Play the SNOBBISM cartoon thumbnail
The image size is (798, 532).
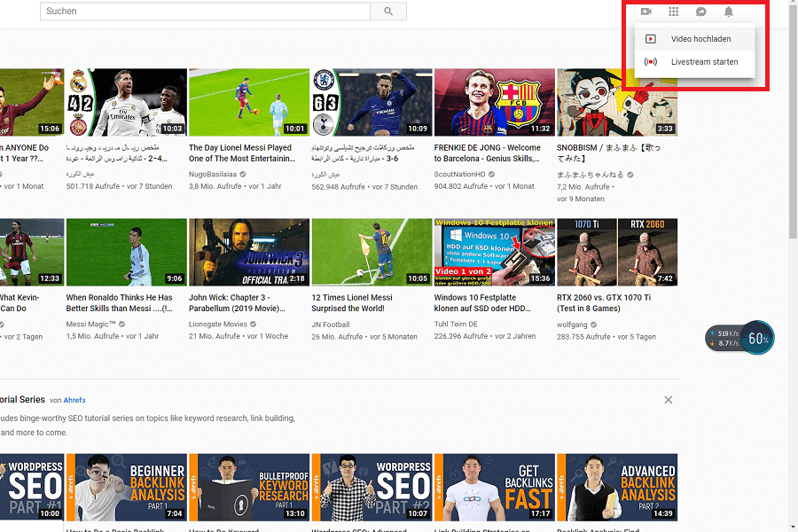tap(617, 102)
